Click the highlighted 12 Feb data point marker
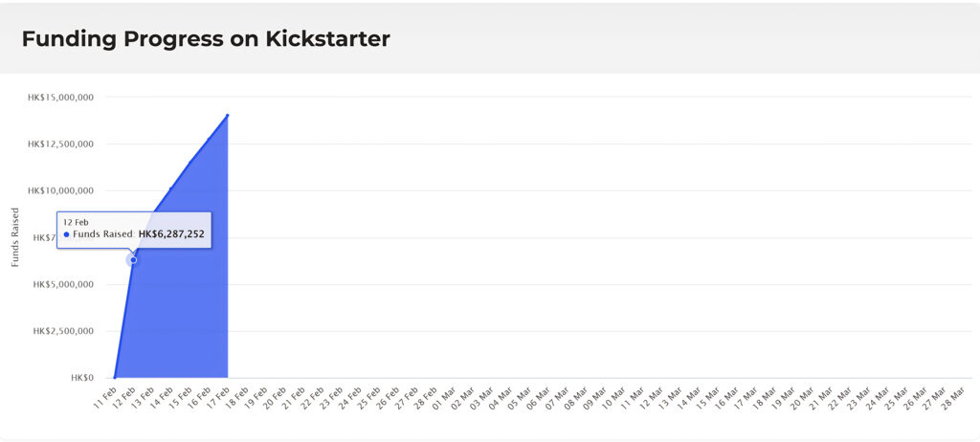 133,260
